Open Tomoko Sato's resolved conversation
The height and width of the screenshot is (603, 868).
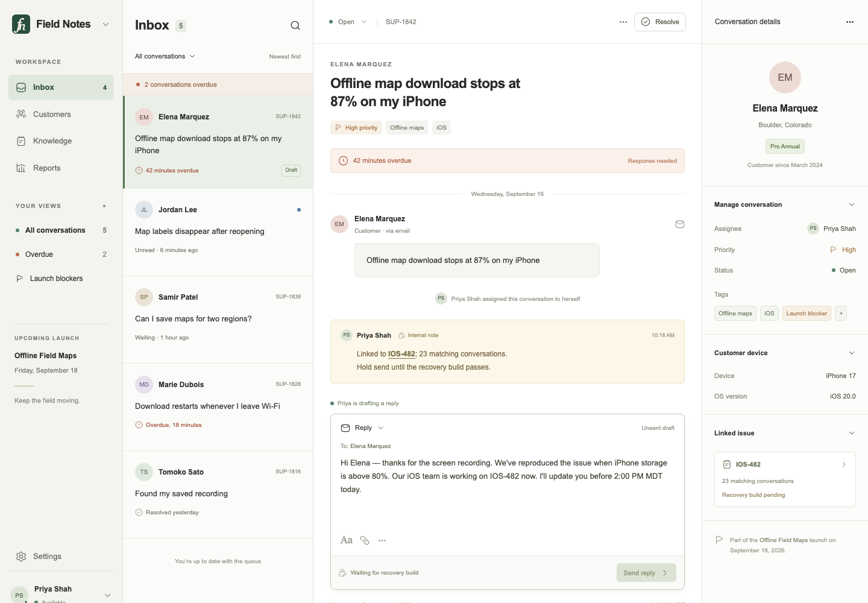coord(218,494)
